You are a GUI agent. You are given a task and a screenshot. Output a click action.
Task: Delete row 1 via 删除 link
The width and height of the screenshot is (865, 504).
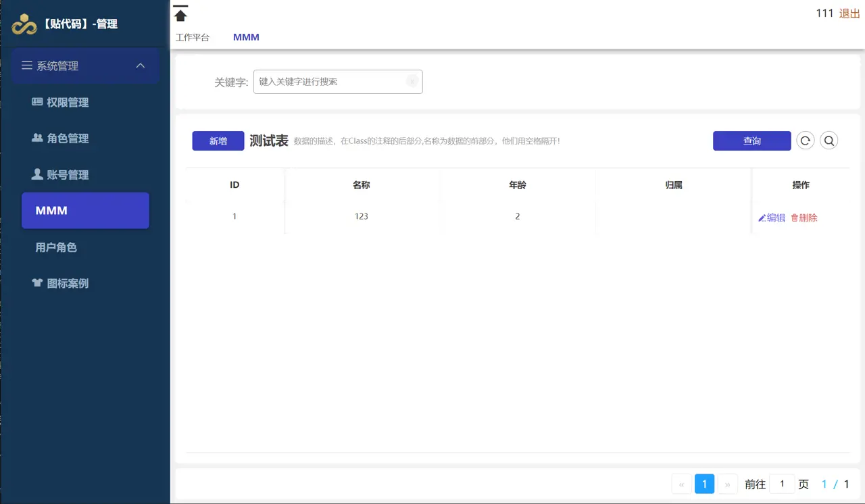[x=804, y=218]
